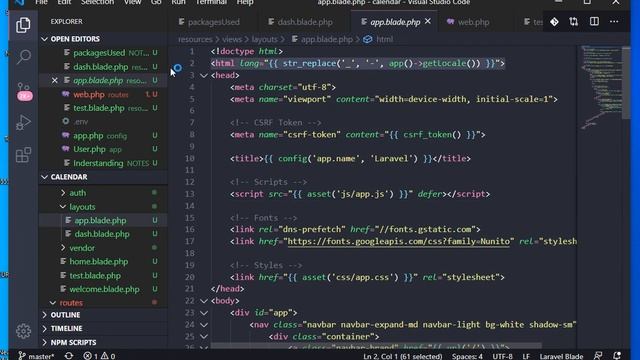Fold the head tag at line 3
Viewport: 640px width, 360px height.
203,75
